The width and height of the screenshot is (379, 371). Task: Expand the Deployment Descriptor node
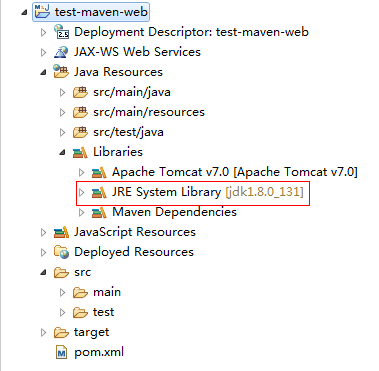(x=43, y=32)
